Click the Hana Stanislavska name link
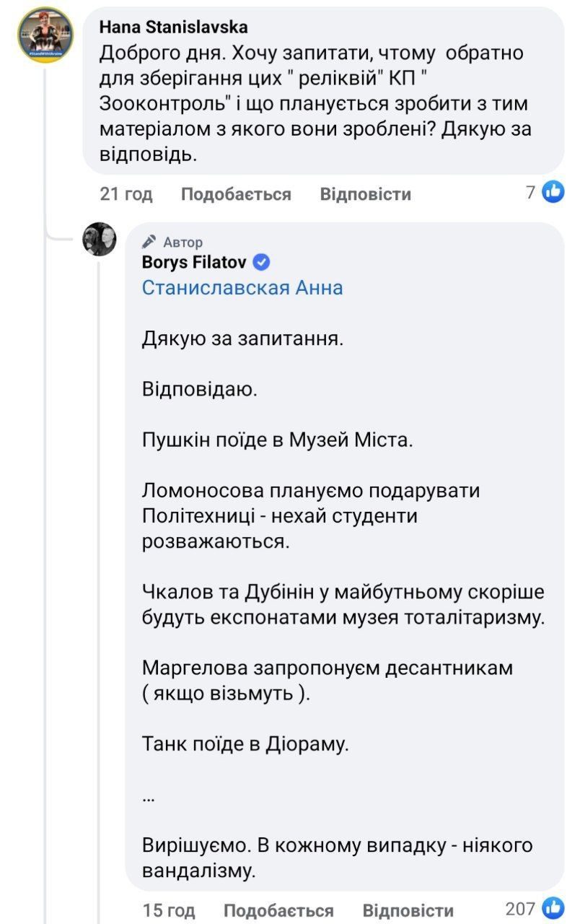 tap(173, 27)
